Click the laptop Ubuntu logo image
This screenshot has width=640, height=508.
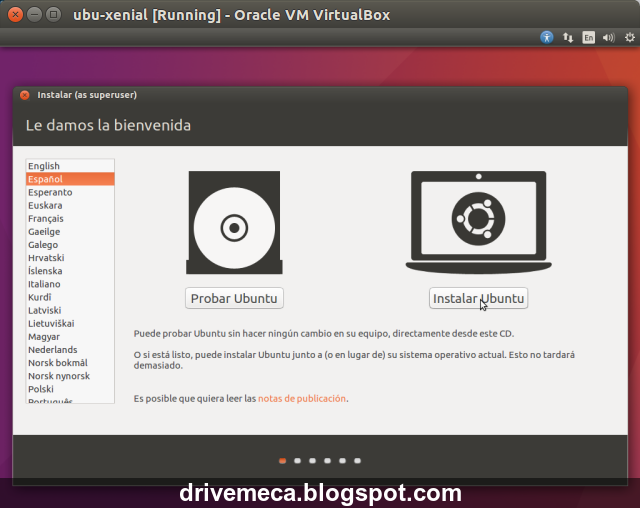pos(478,222)
